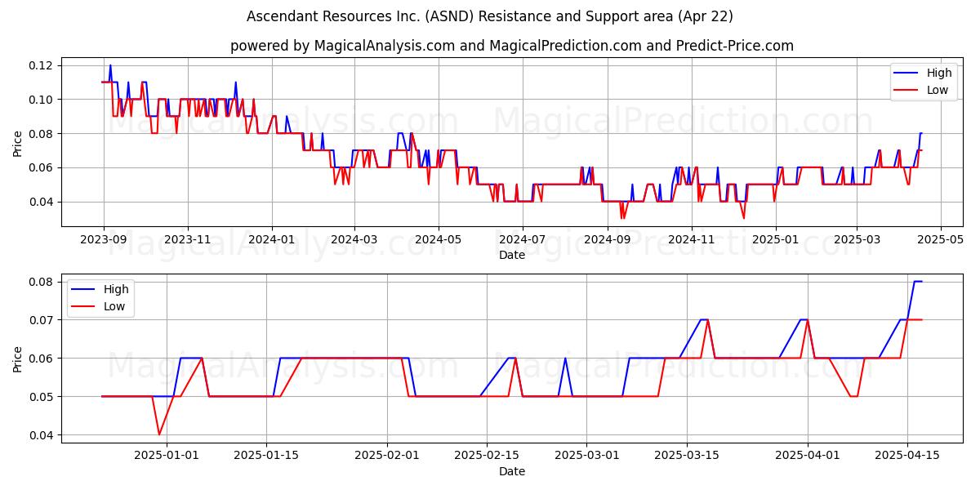The image size is (980, 490).
Task: Click the '2025-04-15' date tick label
Action: 907,456
